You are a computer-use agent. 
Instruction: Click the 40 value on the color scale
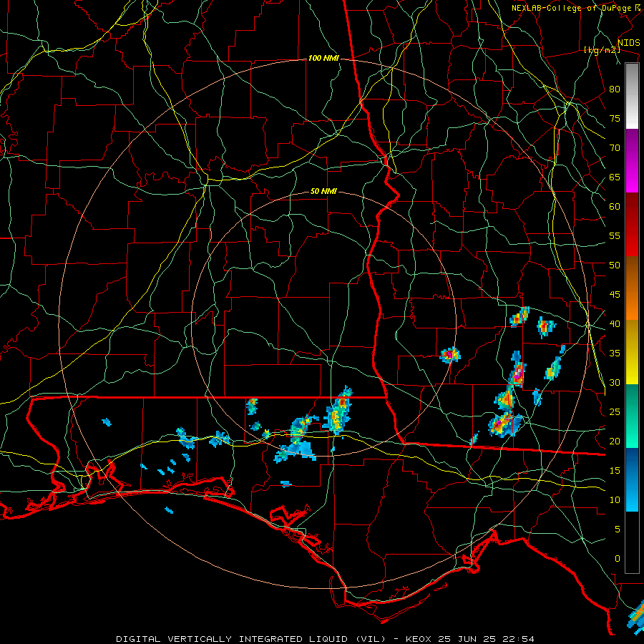click(615, 324)
